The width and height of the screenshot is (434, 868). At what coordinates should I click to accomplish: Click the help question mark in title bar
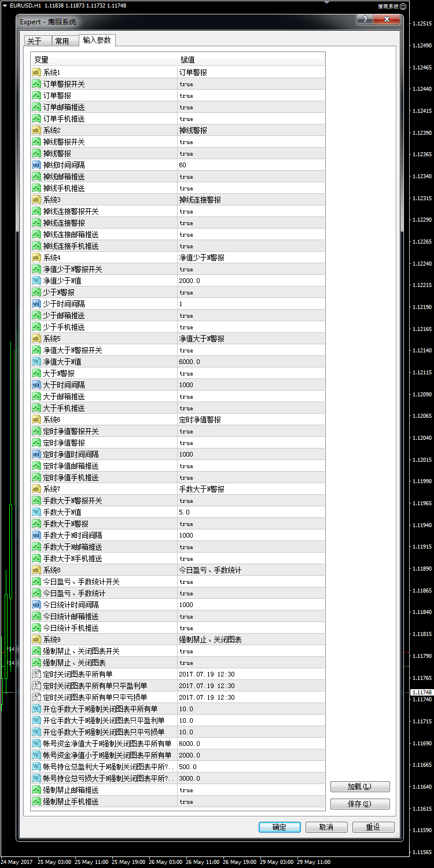coord(365,20)
